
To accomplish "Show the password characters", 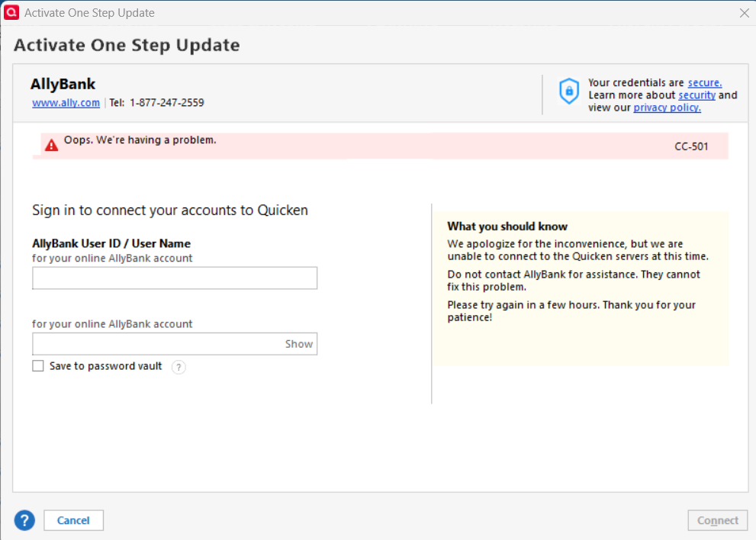I will [298, 344].
